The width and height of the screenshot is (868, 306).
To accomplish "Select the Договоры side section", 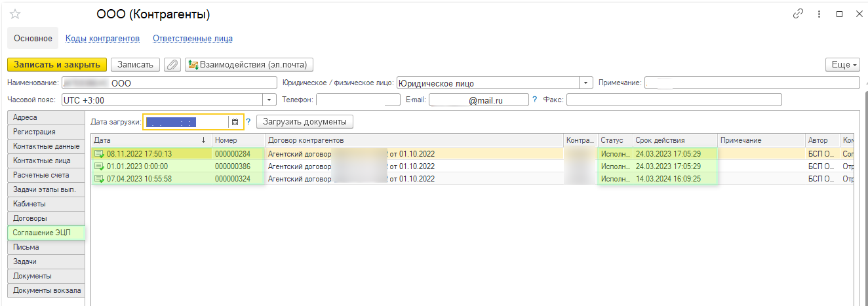I will click(x=46, y=218).
